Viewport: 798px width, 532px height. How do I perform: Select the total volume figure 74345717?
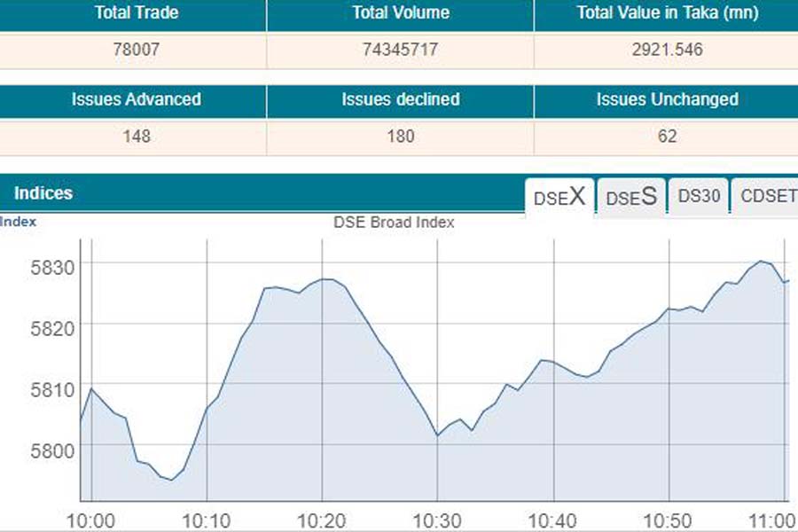[400, 50]
